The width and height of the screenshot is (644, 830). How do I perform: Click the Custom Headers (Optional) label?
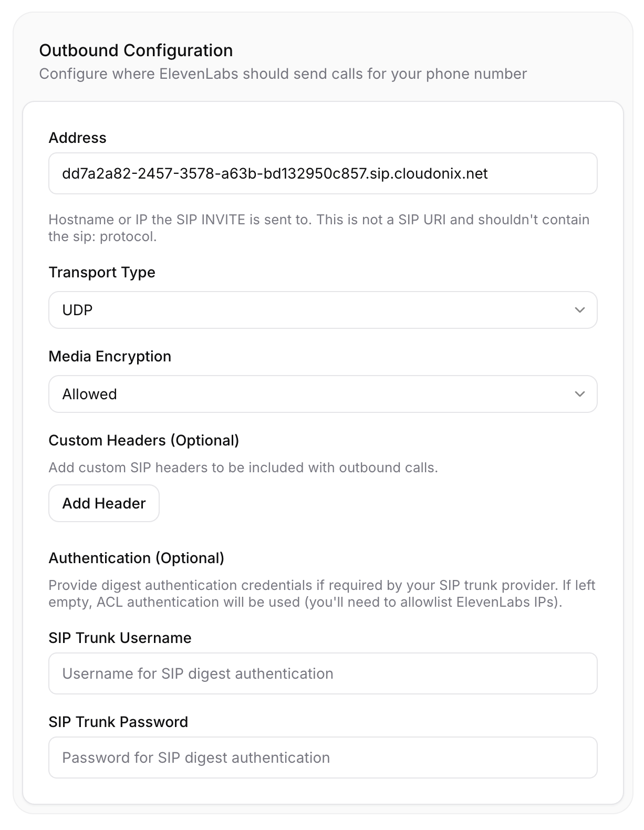tap(143, 440)
